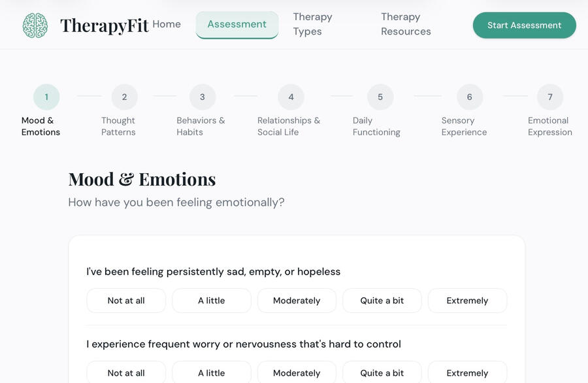Select "A little" for feeling sad question
Screen dimensions: 588x383
pos(211,301)
